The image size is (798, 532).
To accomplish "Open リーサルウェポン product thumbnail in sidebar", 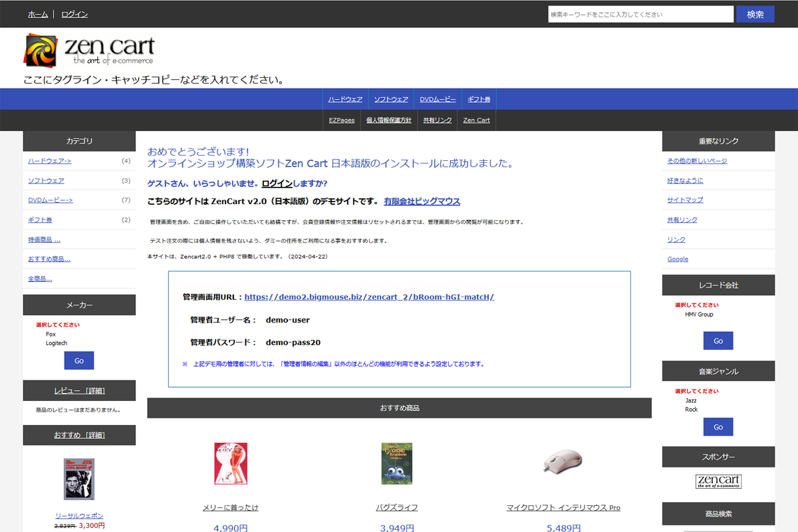I will click(79, 479).
